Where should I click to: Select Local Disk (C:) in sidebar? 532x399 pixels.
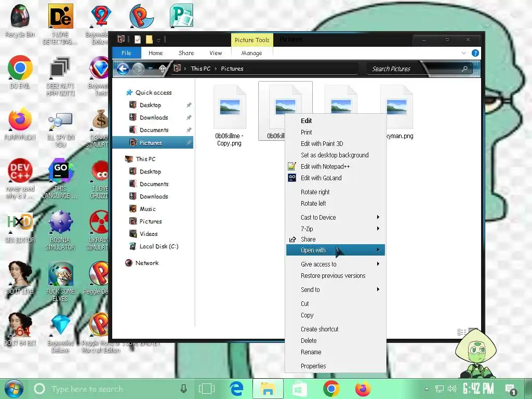point(159,246)
